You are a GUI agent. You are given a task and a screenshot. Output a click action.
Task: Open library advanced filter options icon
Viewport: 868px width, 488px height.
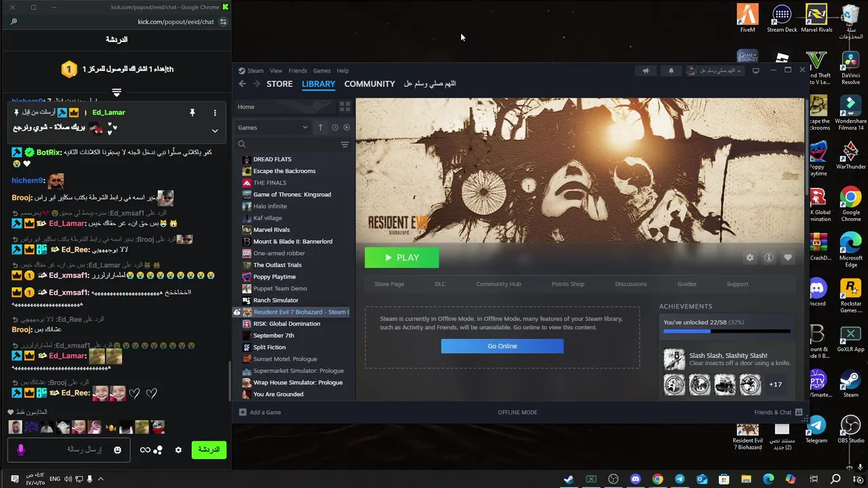click(x=344, y=144)
